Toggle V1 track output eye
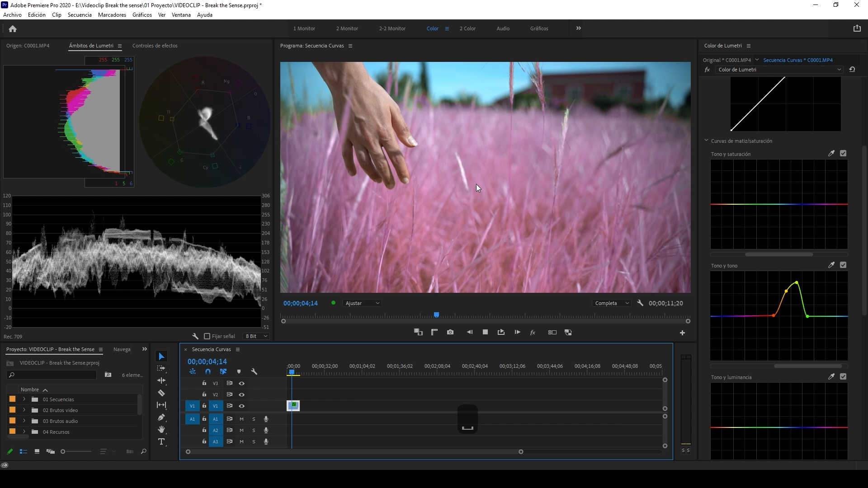The height and width of the screenshot is (488, 868). [x=242, y=406]
